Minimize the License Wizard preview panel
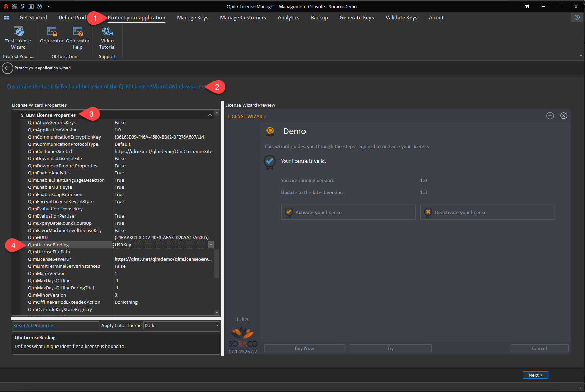Image resolution: width=585 pixels, height=392 pixels. tap(550, 116)
